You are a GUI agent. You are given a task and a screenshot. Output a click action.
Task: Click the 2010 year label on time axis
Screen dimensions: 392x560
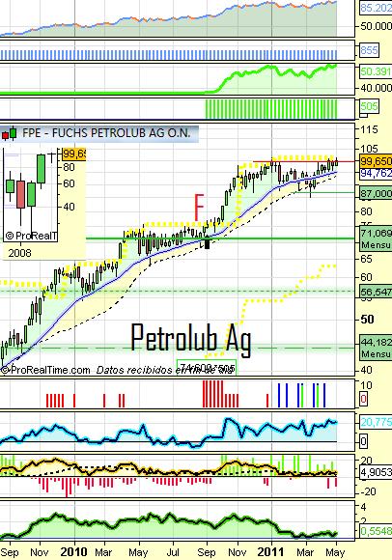point(74,551)
